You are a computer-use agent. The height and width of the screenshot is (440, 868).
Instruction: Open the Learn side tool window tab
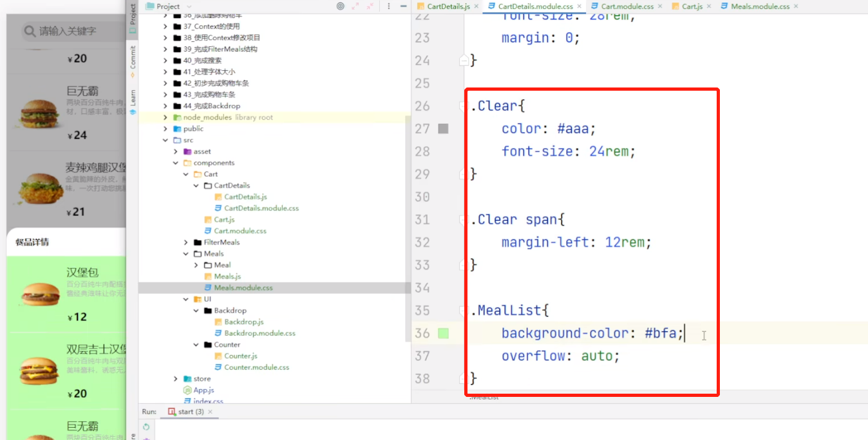click(133, 102)
